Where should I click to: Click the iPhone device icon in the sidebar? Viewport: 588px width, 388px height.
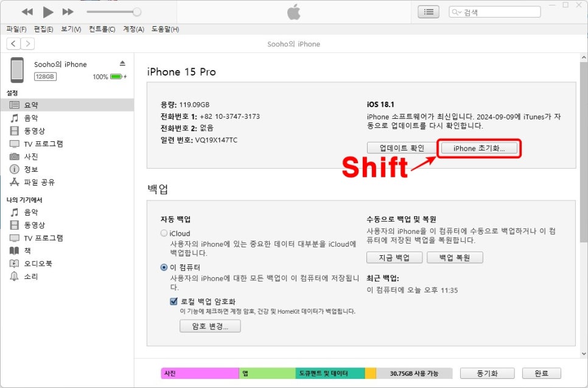[x=17, y=70]
